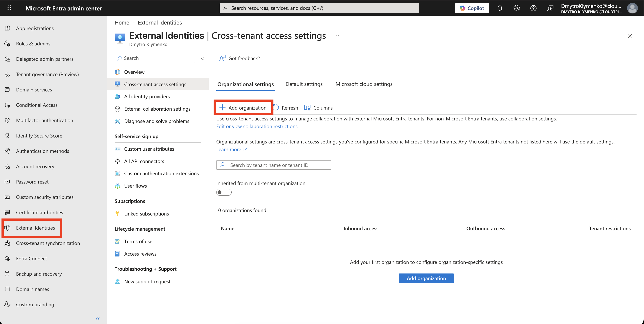The image size is (644, 324).
Task: Open Domain names
Action: 33,289
